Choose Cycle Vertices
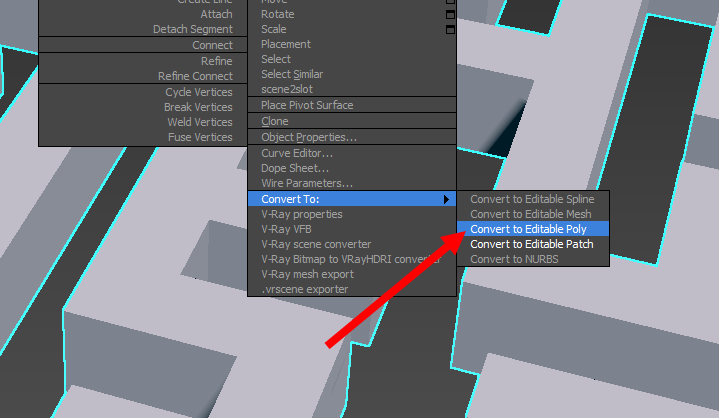Viewport: 719px width, 418px height. (143, 92)
